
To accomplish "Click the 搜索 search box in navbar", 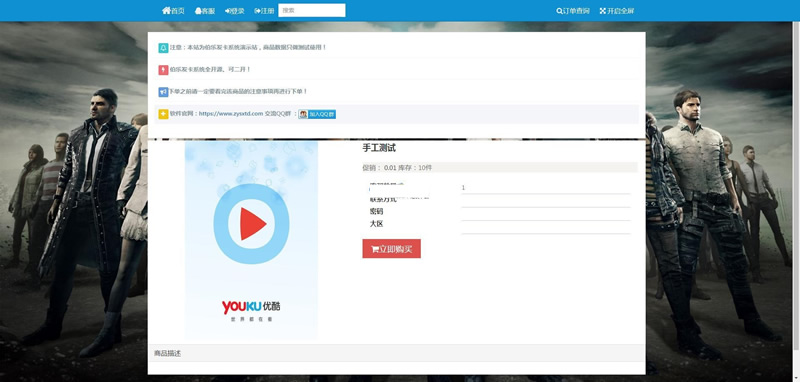I will coord(312,10).
